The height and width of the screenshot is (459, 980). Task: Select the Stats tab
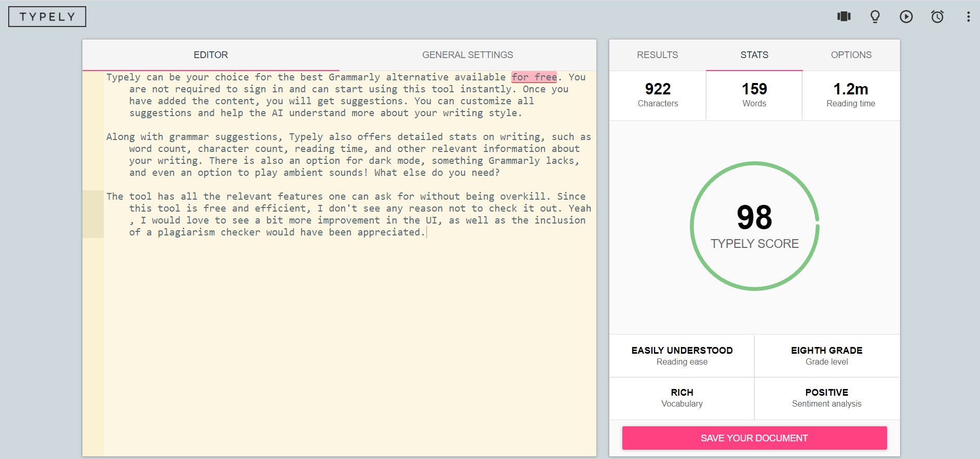point(754,55)
